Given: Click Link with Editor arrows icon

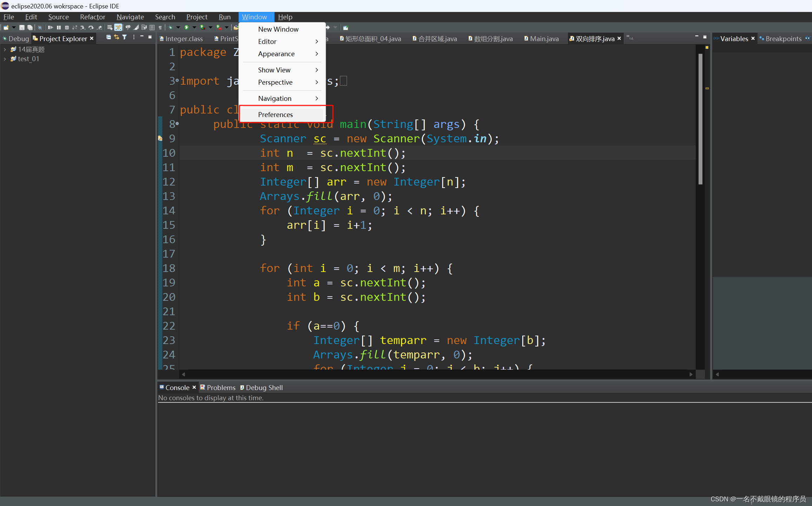Looking at the screenshot, I should 117,37.
